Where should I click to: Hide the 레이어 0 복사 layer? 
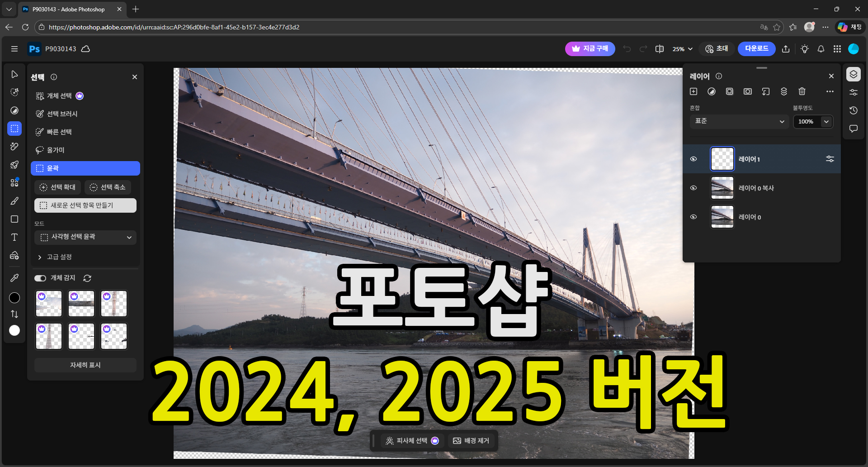point(693,188)
